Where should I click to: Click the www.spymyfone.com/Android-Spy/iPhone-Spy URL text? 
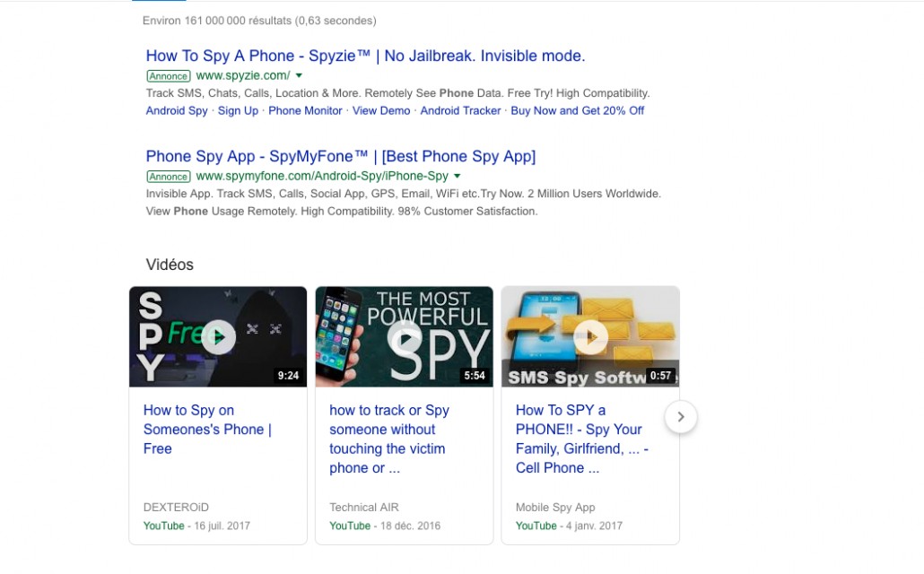click(322, 176)
